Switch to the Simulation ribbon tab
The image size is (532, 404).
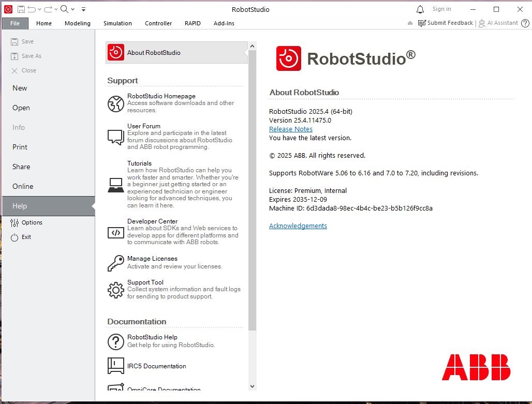(x=117, y=23)
